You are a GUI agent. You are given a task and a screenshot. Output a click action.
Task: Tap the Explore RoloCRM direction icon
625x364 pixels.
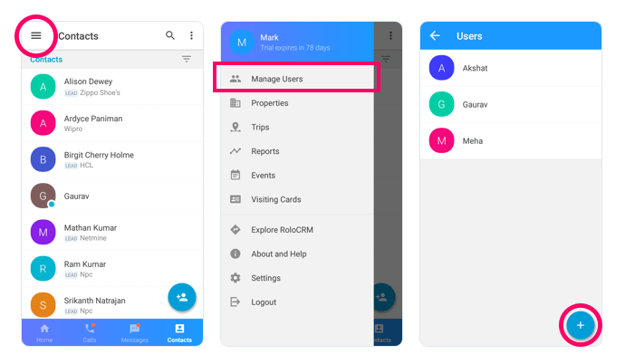pos(236,230)
